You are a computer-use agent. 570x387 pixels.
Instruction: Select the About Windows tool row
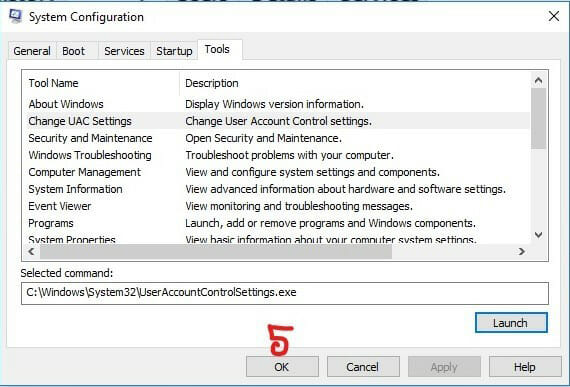point(276,104)
